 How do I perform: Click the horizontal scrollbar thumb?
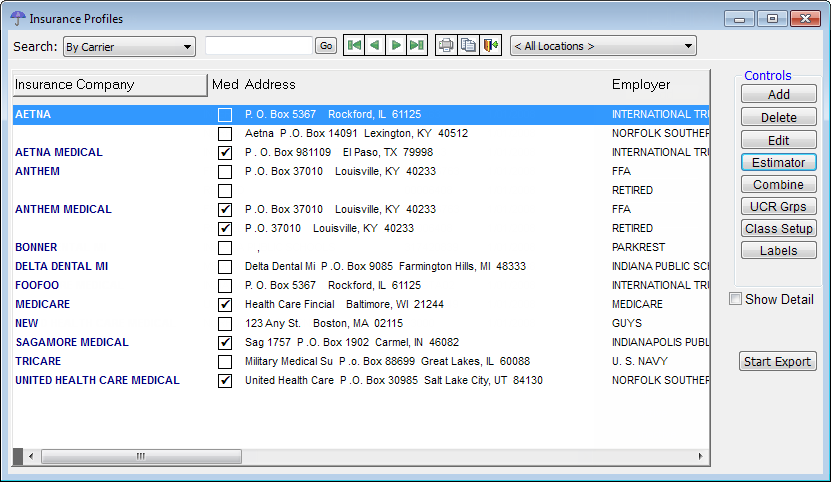(x=141, y=456)
